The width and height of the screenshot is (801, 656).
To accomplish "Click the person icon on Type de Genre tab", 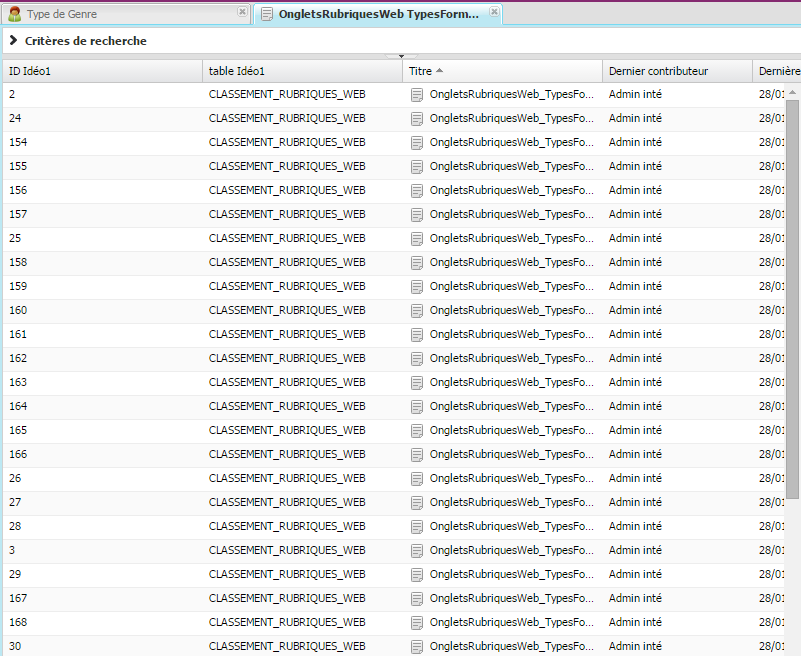I will [x=15, y=14].
